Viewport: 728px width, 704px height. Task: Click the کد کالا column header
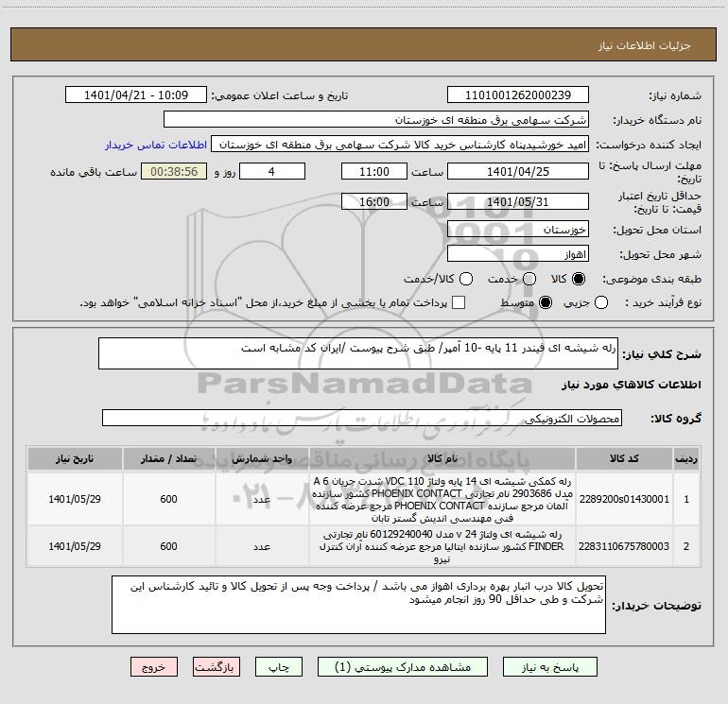pos(624,458)
